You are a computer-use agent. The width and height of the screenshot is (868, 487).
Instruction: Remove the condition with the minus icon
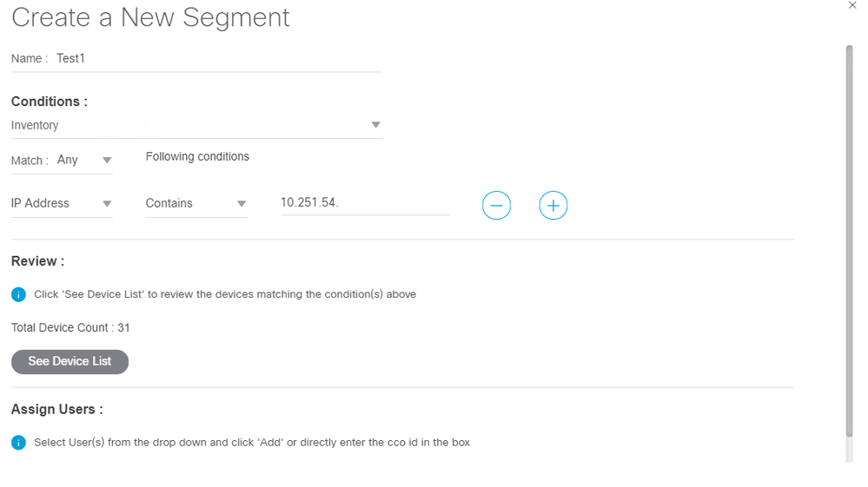[x=496, y=206]
